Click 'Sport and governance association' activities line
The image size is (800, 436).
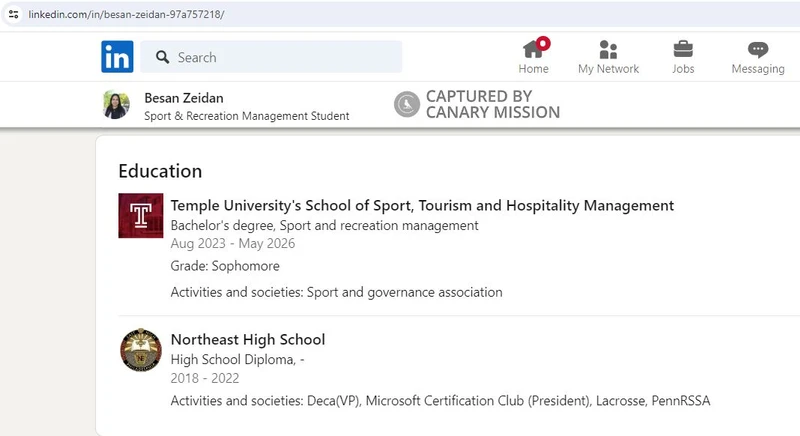click(x=336, y=292)
